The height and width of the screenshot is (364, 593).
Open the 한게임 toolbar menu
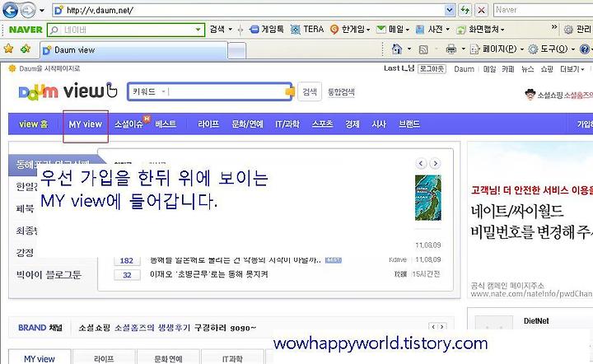pos(350,29)
